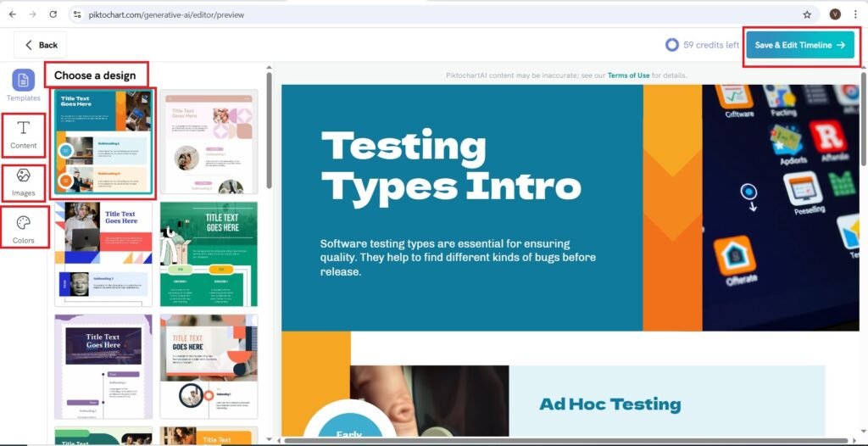Click the browser back arrow
This screenshot has height=446, width=868.
[x=12, y=14]
